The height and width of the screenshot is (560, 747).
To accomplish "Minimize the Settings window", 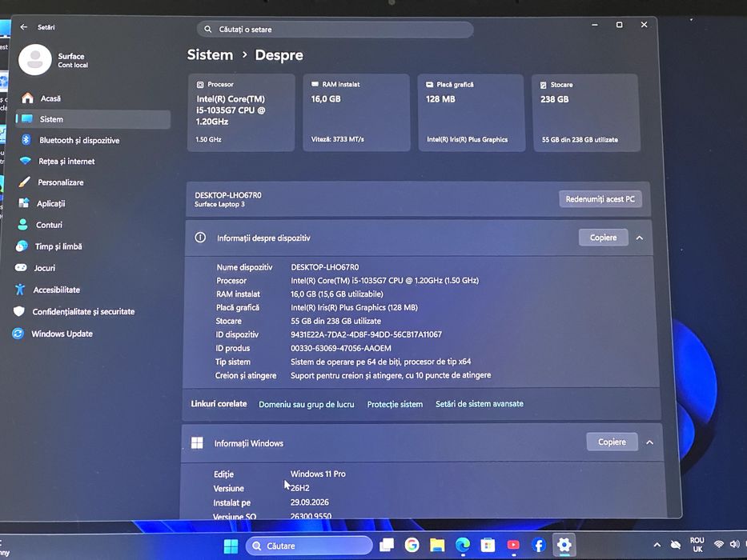I will tap(595, 25).
